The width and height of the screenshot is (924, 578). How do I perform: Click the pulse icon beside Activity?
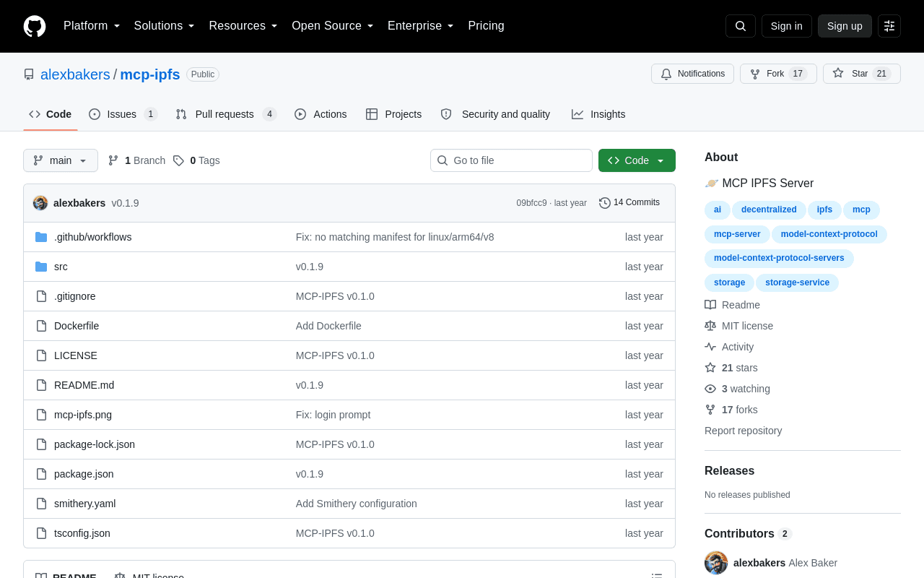(710, 347)
